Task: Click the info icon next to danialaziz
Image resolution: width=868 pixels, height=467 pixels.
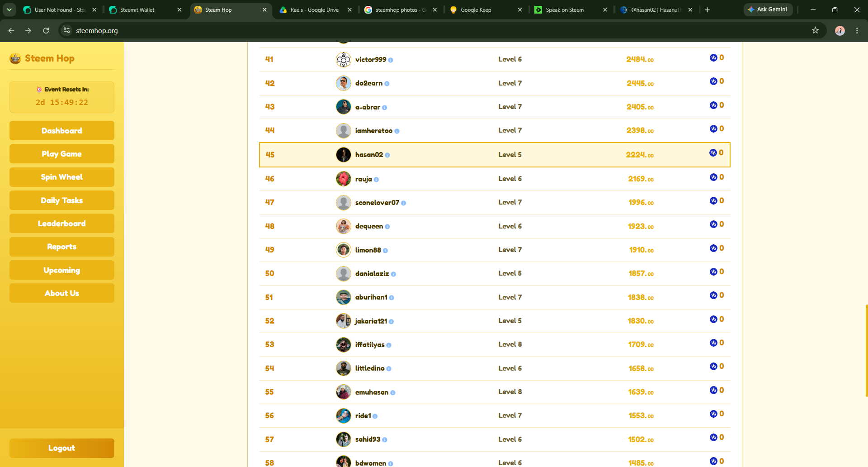Action: [393, 274]
